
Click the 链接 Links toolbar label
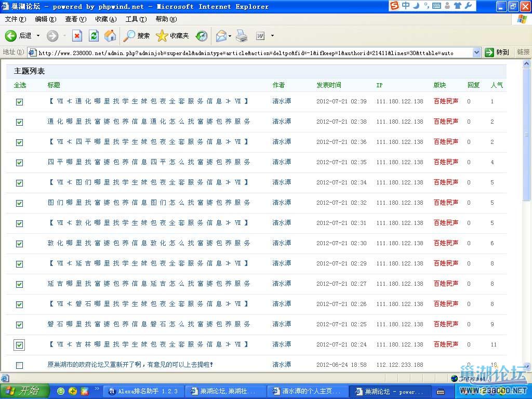pyautogui.click(x=523, y=52)
